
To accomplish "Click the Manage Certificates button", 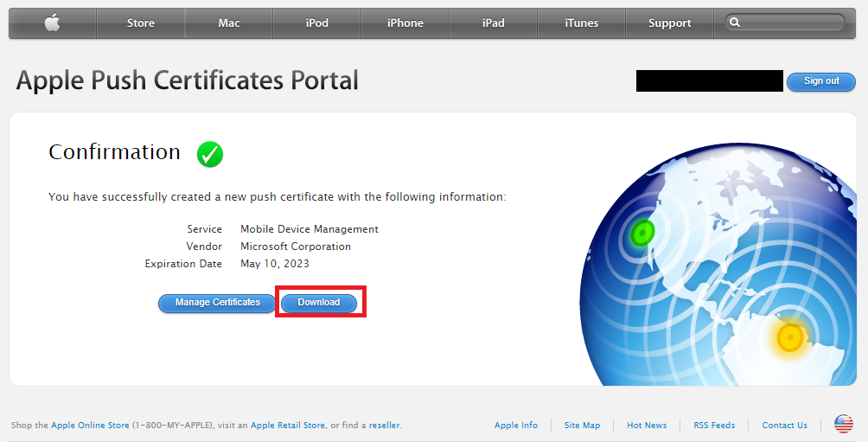I will point(218,303).
